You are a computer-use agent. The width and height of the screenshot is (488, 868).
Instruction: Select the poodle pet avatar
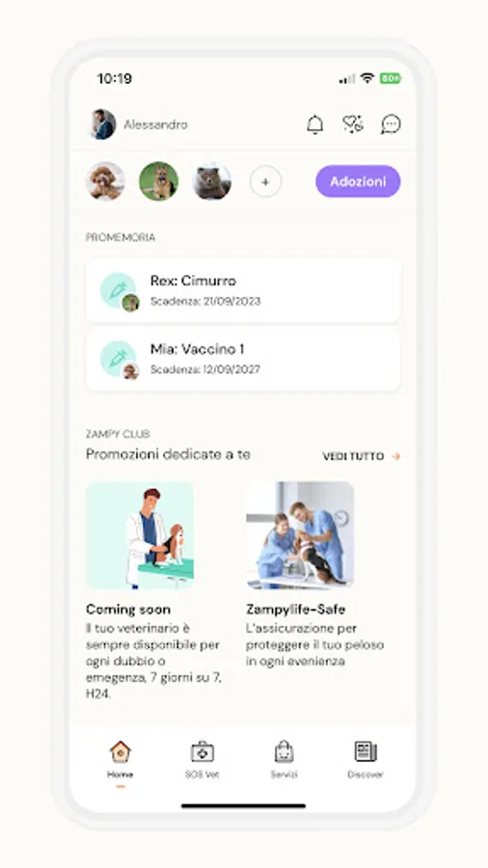pyautogui.click(x=106, y=181)
